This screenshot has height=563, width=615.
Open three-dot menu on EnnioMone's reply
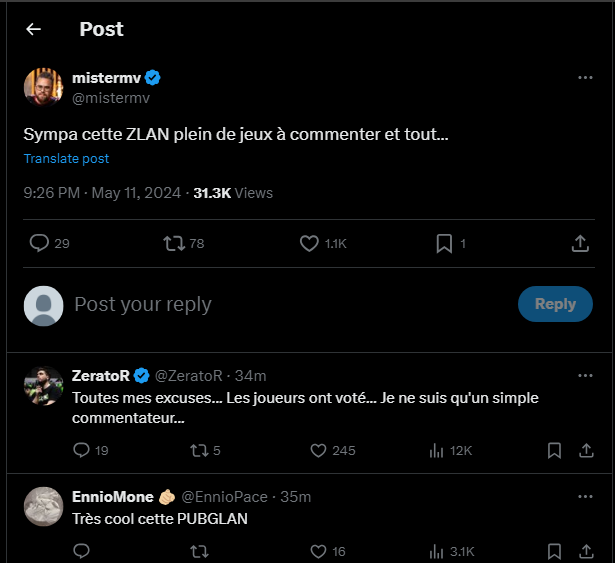(x=585, y=496)
